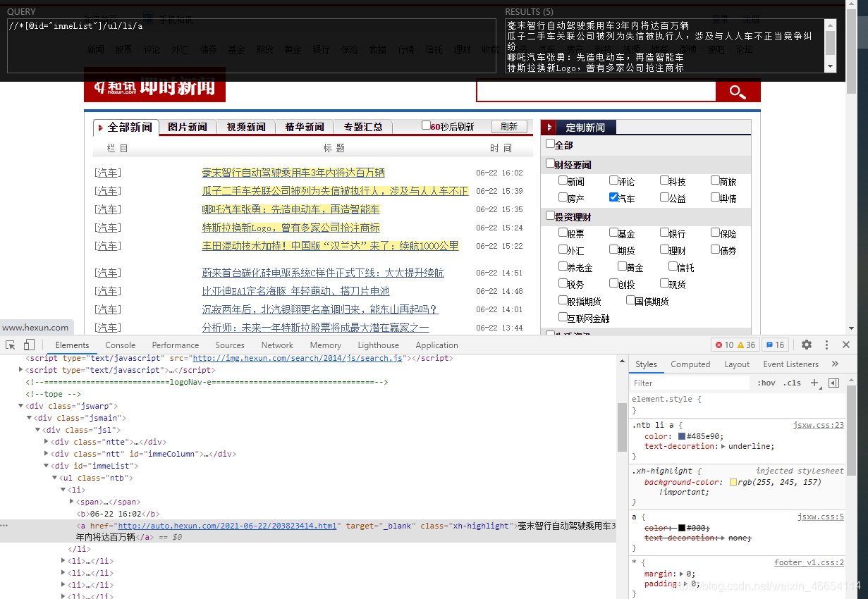The image size is (868, 599).
Task: Click the red arrow icon beside 定制新闻
Action: pyautogui.click(x=550, y=128)
